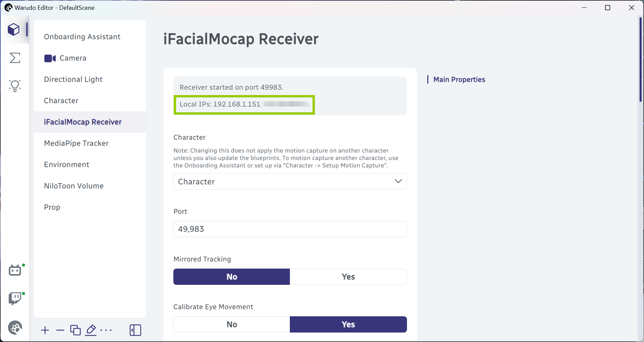
Task: Set Calibrate Eye Movement to No
Action: pyautogui.click(x=232, y=324)
